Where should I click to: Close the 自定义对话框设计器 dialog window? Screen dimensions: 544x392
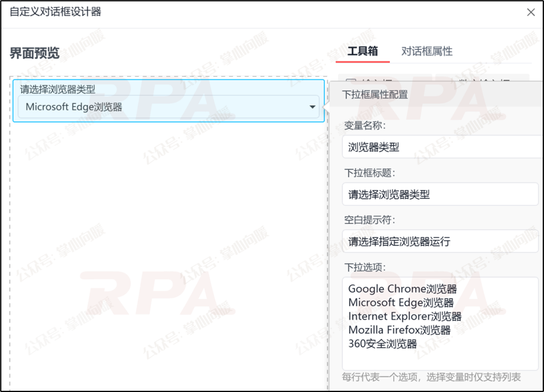point(531,13)
